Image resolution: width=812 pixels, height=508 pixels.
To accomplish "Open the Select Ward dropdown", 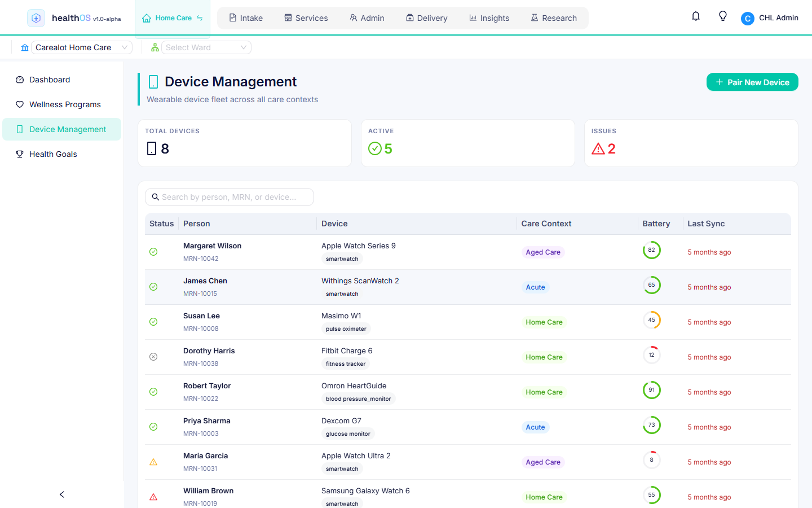I will 206,47.
